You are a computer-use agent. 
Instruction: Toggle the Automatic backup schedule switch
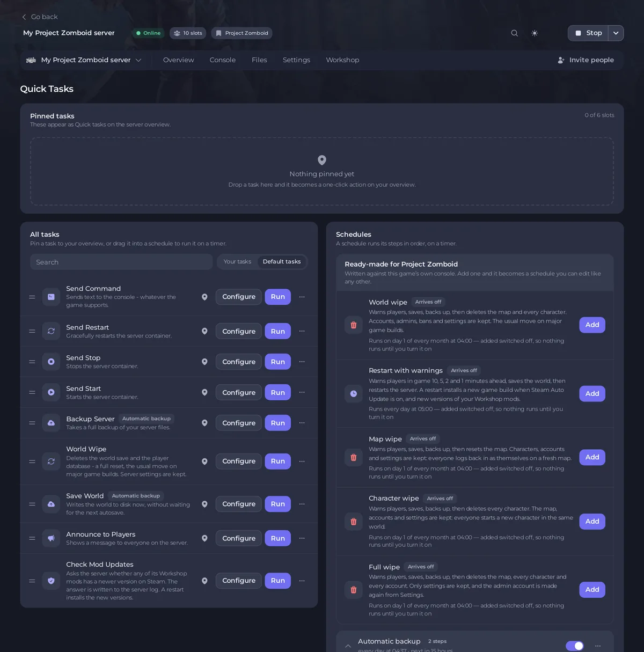pyautogui.click(x=575, y=646)
